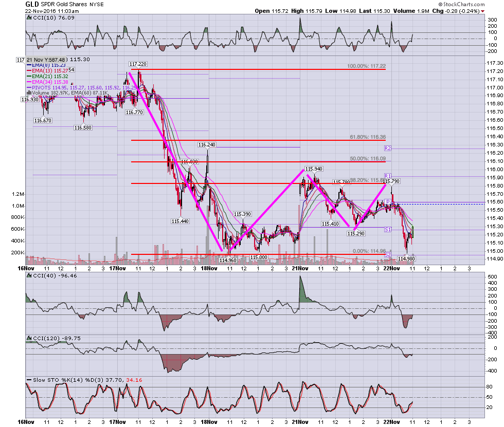Click the 'SPDR Gold Shares' title

pos(64,5)
